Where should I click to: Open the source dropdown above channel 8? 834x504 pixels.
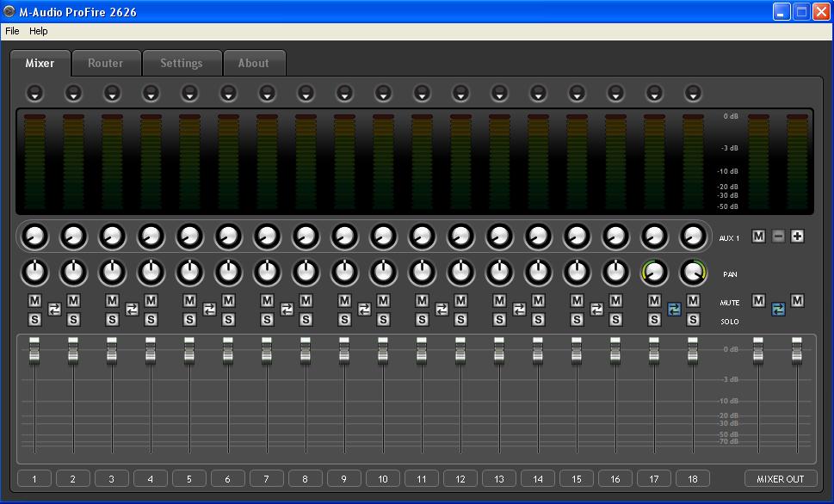pyautogui.click(x=306, y=93)
